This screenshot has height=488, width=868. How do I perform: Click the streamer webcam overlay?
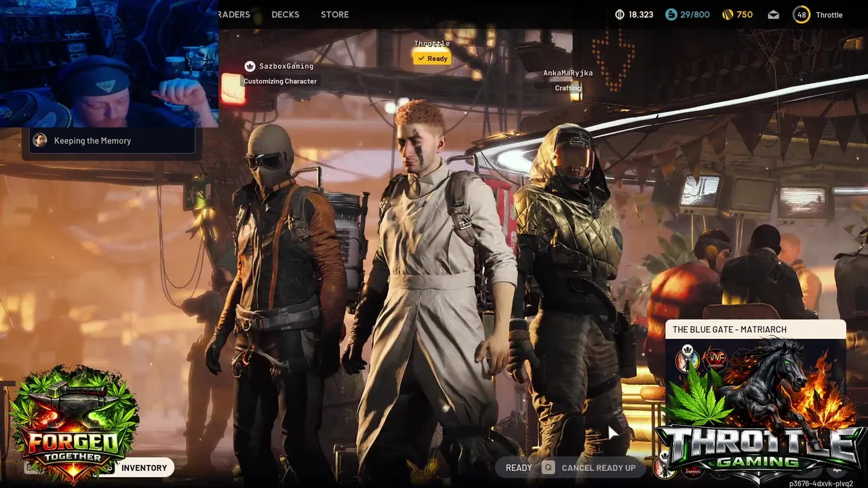point(109,63)
